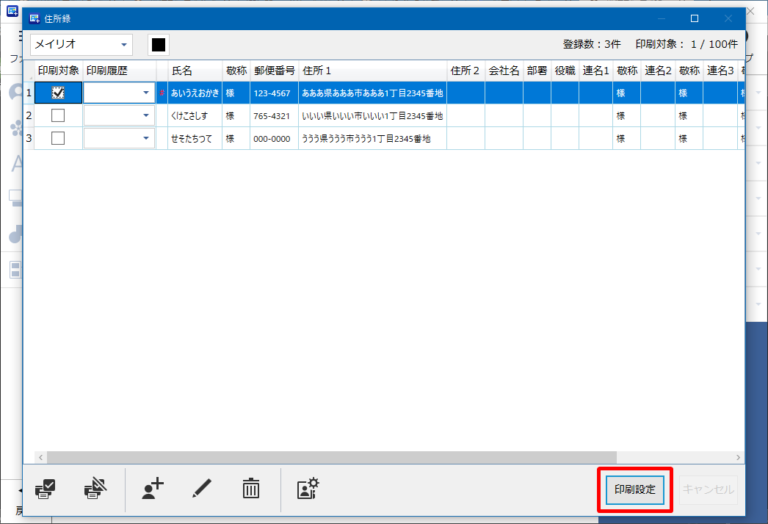This screenshot has width=768, height=524.
Task: Check the 印刷対象 checkbox in row 2
Action: (58, 116)
